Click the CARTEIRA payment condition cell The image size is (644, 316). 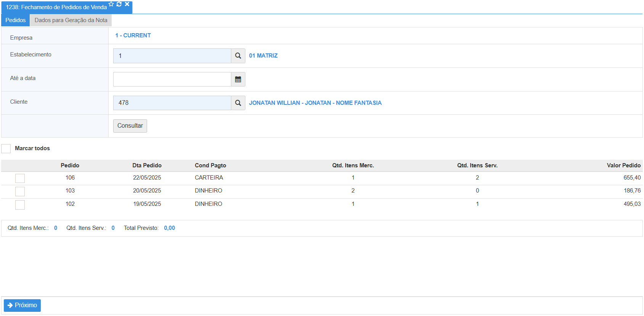coord(209,178)
